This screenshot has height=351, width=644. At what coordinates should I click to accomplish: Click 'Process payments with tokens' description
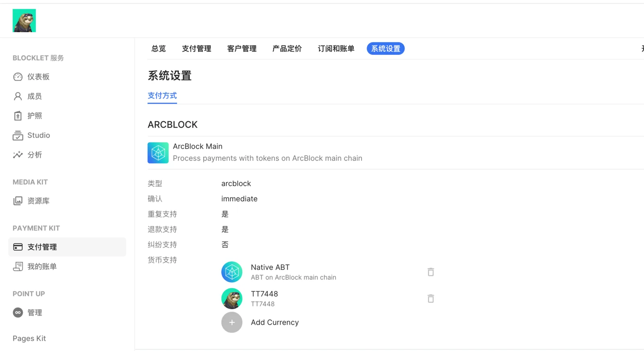(x=268, y=158)
